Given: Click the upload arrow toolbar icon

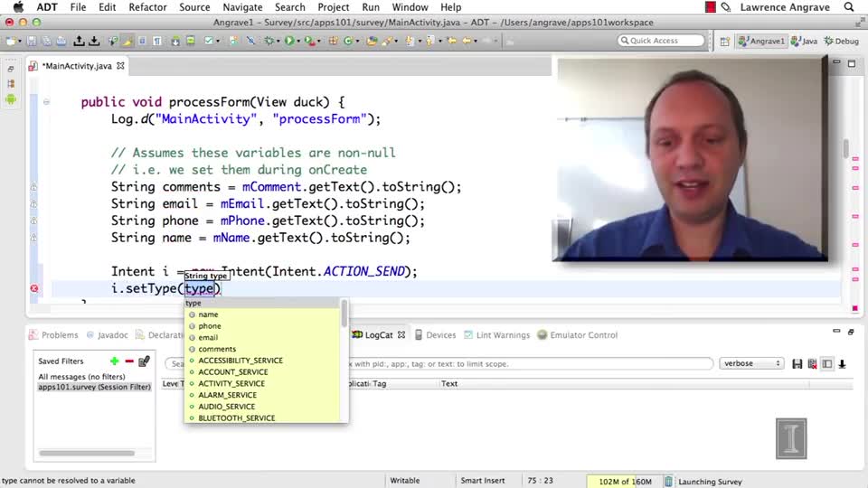Looking at the screenshot, I should pos(79,41).
